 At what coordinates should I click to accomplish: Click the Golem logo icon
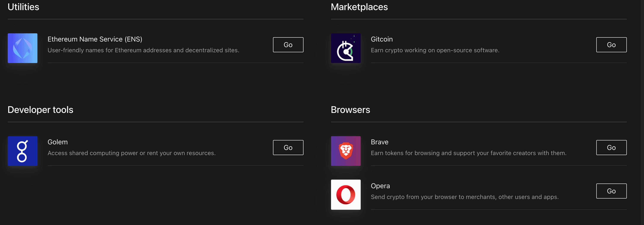click(23, 151)
